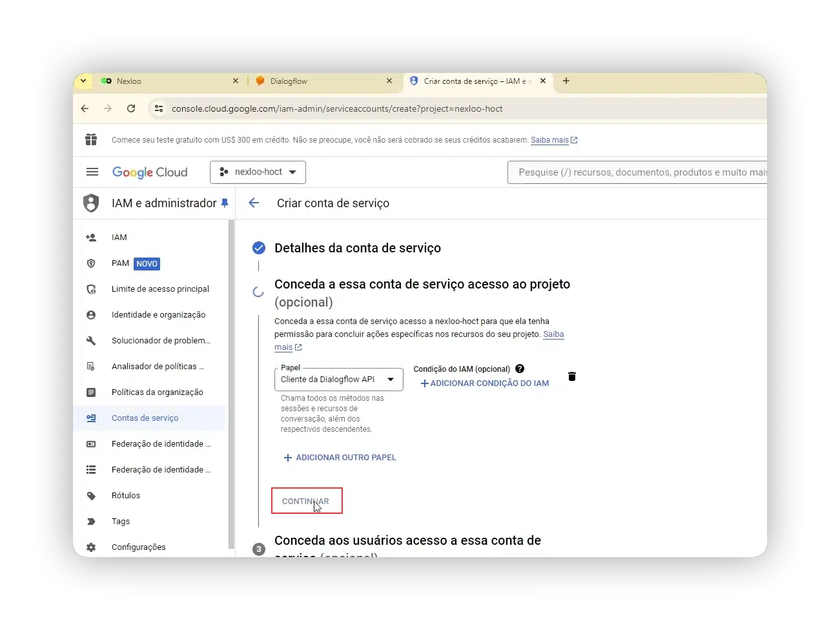
Task: Go back with the blue arrow beside Criar conta de serviço
Action: click(x=254, y=203)
